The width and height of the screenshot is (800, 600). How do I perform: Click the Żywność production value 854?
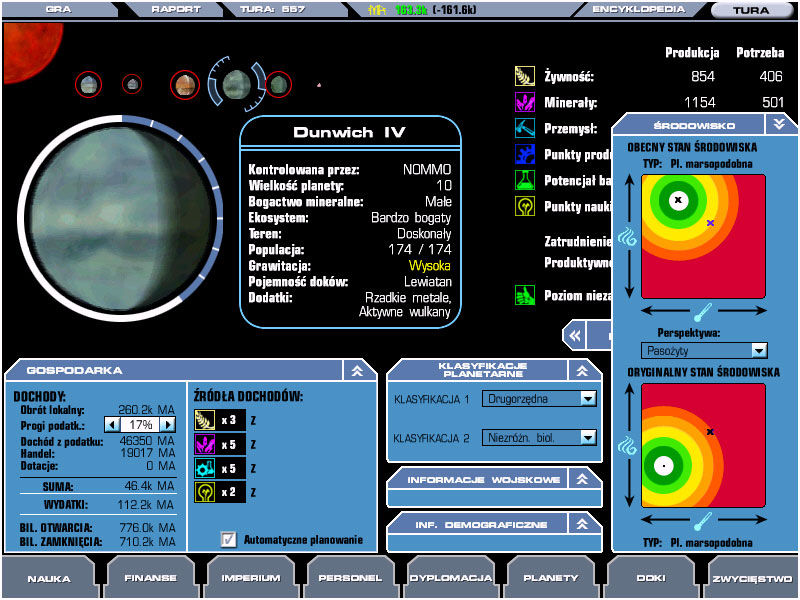tap(703, 77)
